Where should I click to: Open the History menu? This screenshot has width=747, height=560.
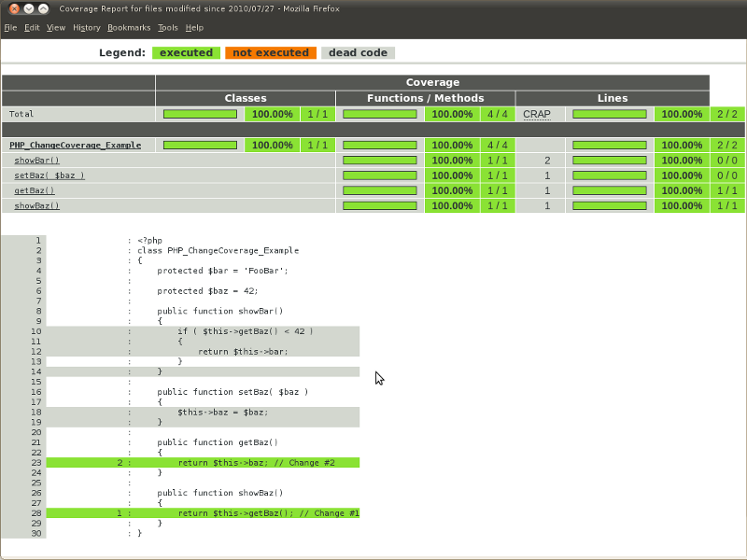pyautogui.click(x=86, y=27)
